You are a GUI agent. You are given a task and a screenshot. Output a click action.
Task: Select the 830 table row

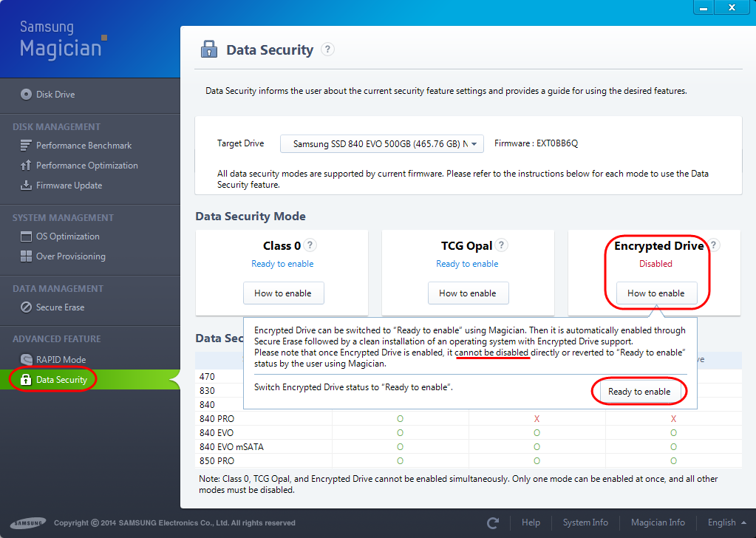[x=219, y=390]
